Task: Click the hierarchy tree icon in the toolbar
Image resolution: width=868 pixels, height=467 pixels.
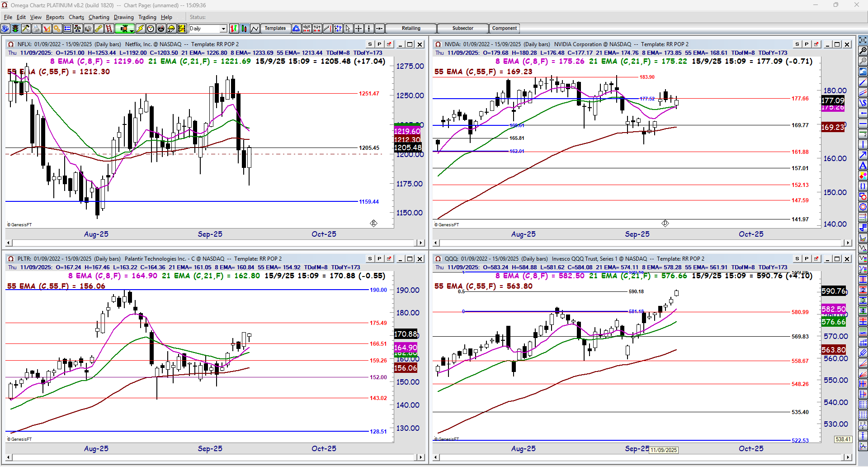Action: (78, 29)
